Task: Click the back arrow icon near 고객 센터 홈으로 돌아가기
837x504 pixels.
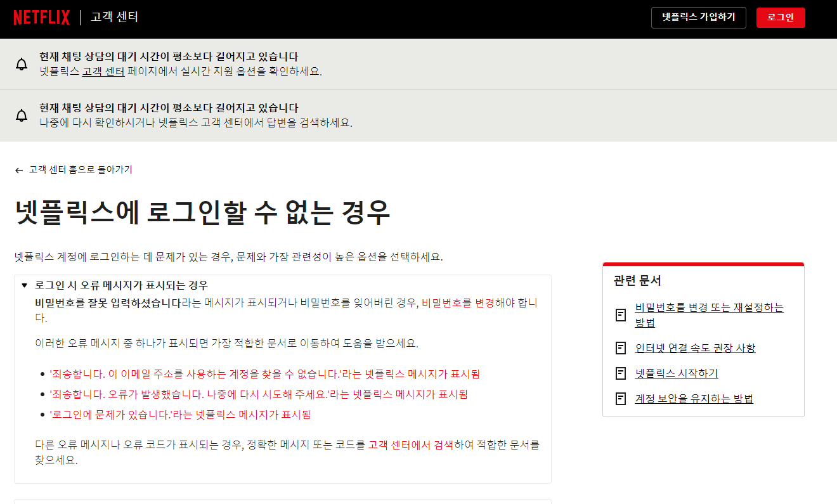Action: pyautogui.click(x=18, y=170)
